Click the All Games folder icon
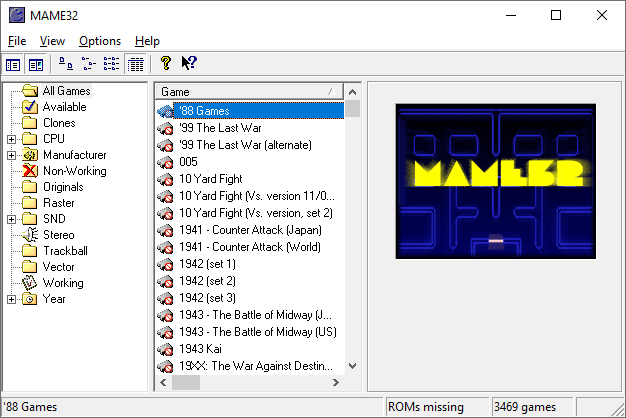 (x=30, y=91)
